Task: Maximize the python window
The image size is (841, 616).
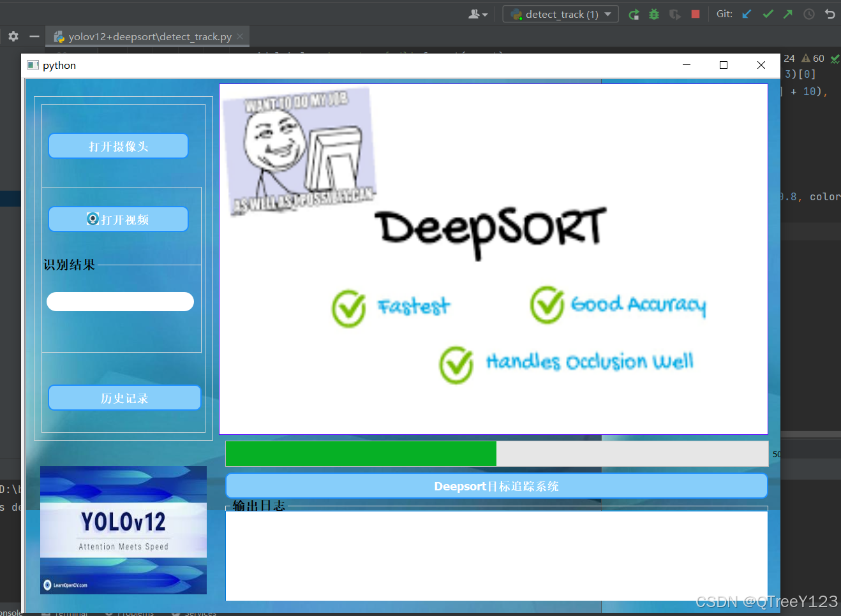Action: 724,65
